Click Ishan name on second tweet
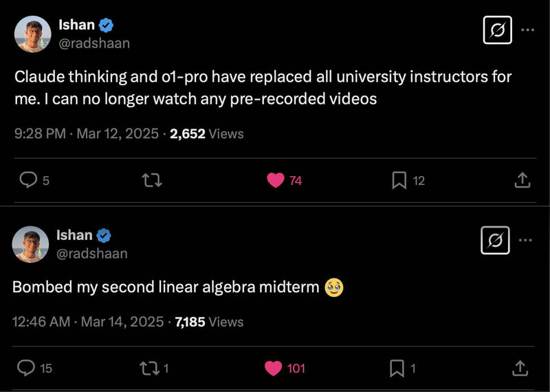This screenshot has height=392, width=550. click(74, 235)
